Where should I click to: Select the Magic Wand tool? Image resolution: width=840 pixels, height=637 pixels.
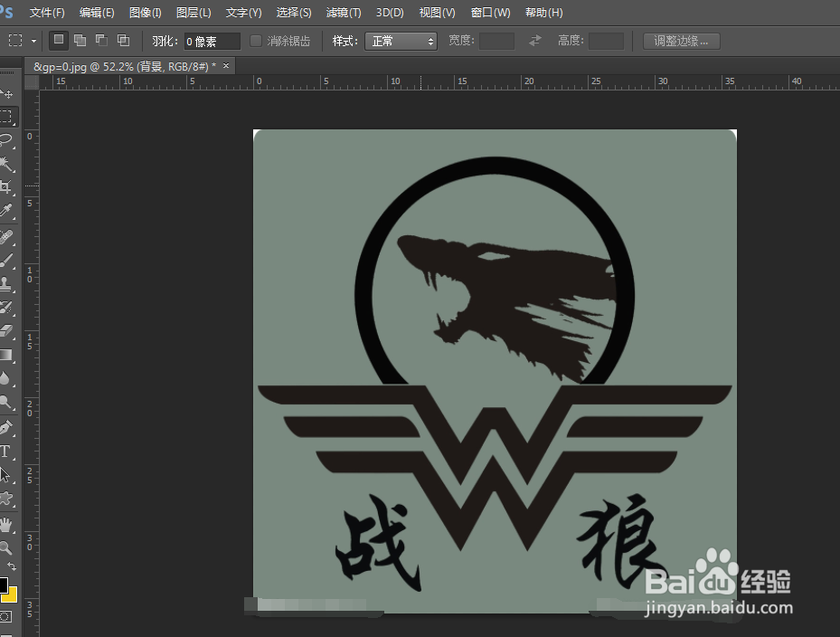(7, 164)
